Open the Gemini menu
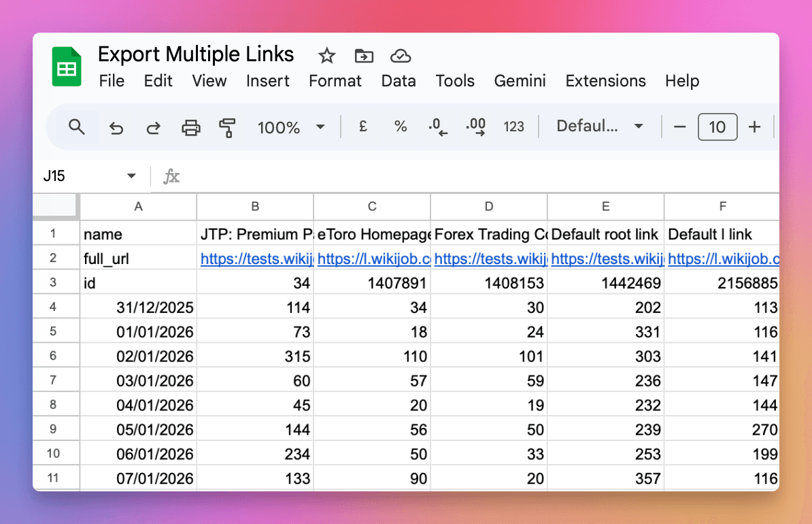The width and height of the screenshot is (812, 524). [520, 81]
